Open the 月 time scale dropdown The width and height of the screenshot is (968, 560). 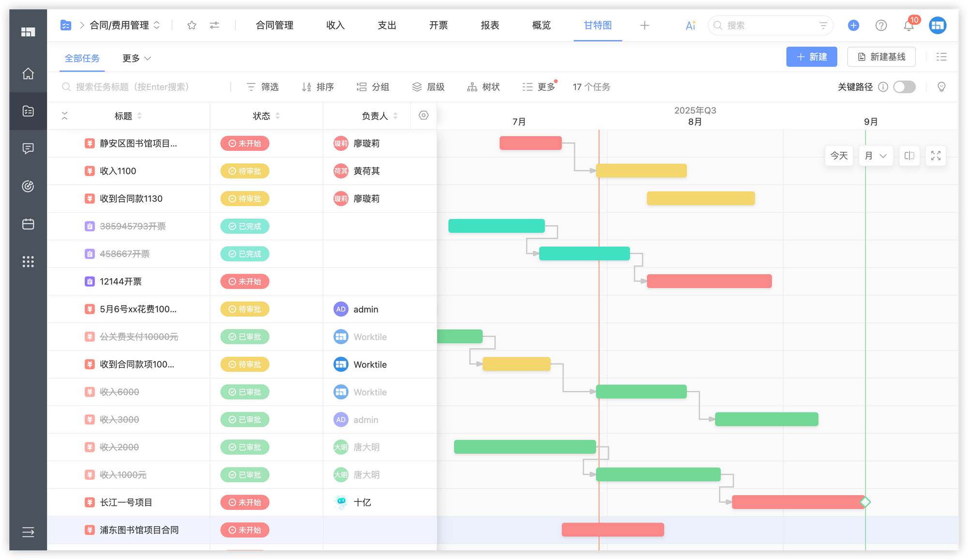[876, 156]
